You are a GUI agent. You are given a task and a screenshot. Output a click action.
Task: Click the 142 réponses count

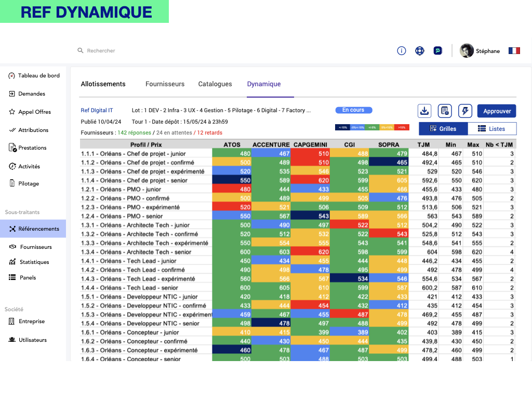(135, 132)
